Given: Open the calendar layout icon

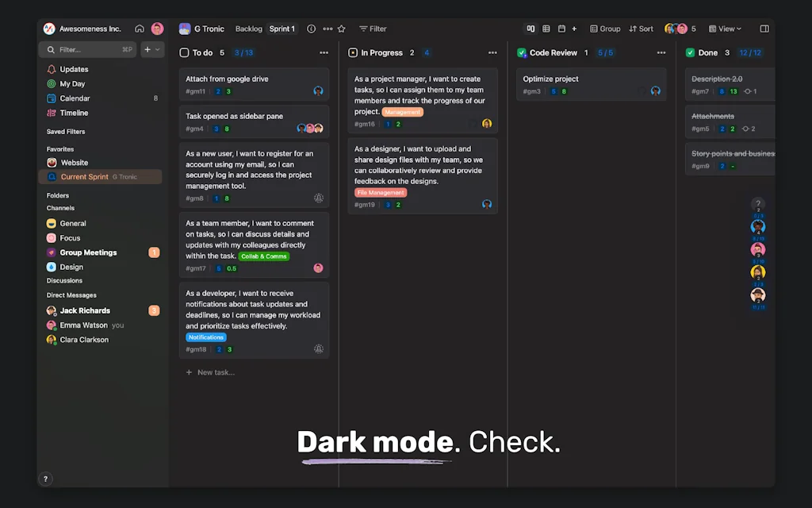Looking at the screenshot, I should pyautogui.click(x=562, y=28).
